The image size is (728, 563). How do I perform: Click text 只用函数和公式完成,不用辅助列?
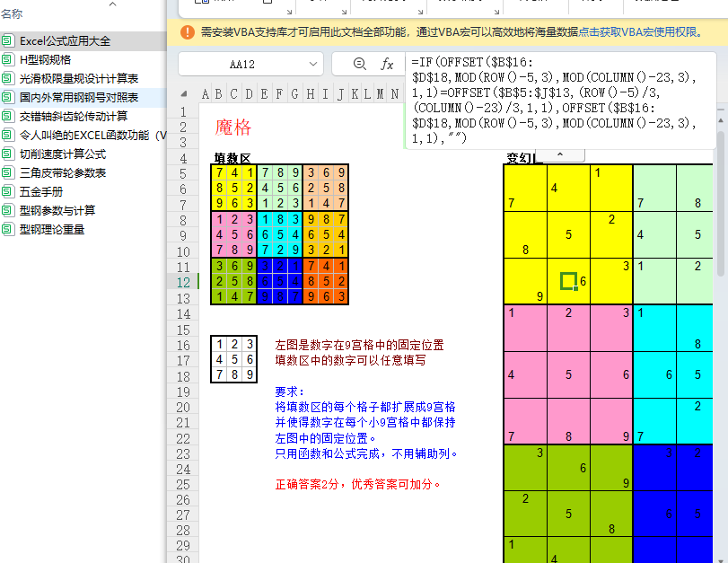coord(366,453)
